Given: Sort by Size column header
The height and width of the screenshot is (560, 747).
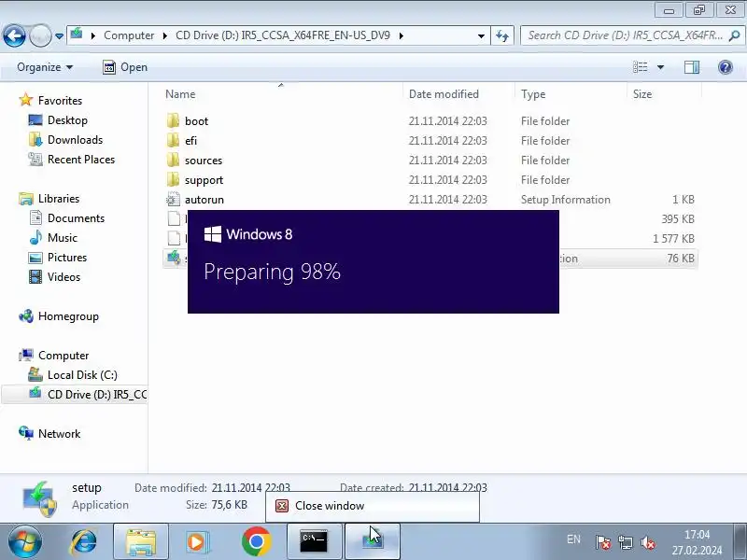Looking at the screenshot, I should 642,94.
